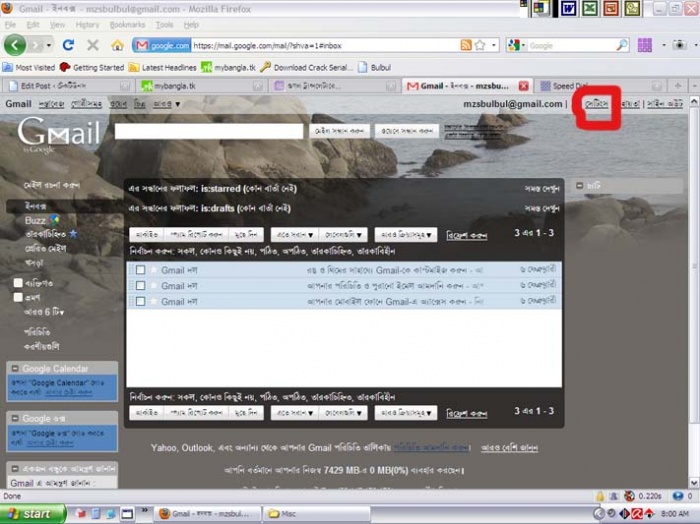
Task: Click the Refresh link above message list
Action: tap(467, 235)
